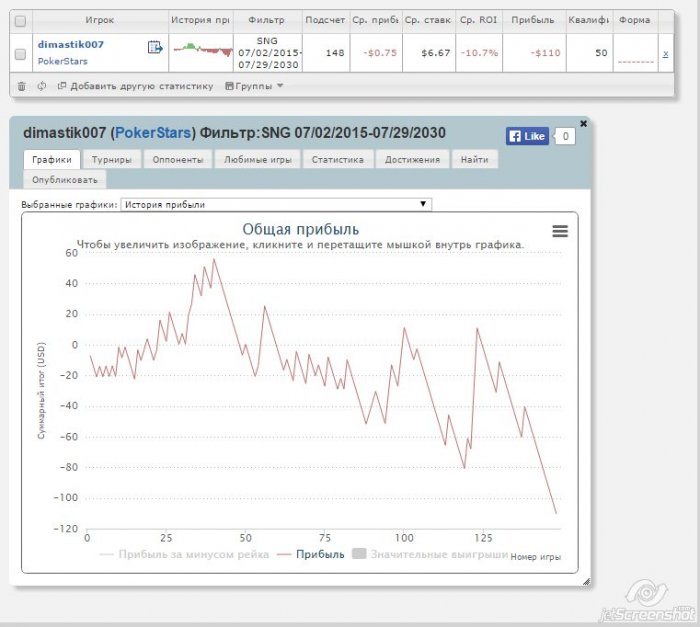Screen dimensions: 700x627
Task: Click the panel resize grip corner
Action: 586,581
